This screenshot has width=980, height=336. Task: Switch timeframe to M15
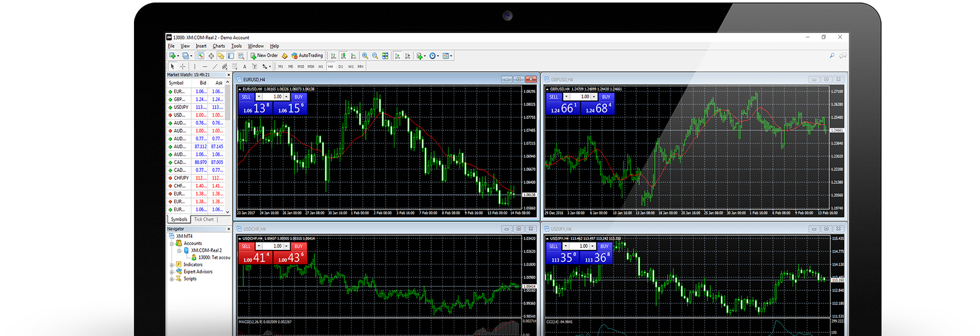pos(300,66)
